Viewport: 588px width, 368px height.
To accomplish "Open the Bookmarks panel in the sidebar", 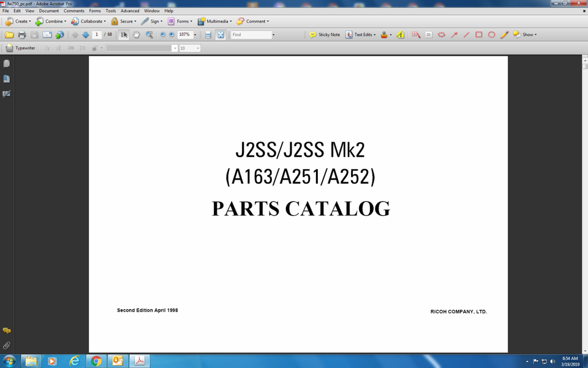I will pyautogui.click(x=6, y=79).
